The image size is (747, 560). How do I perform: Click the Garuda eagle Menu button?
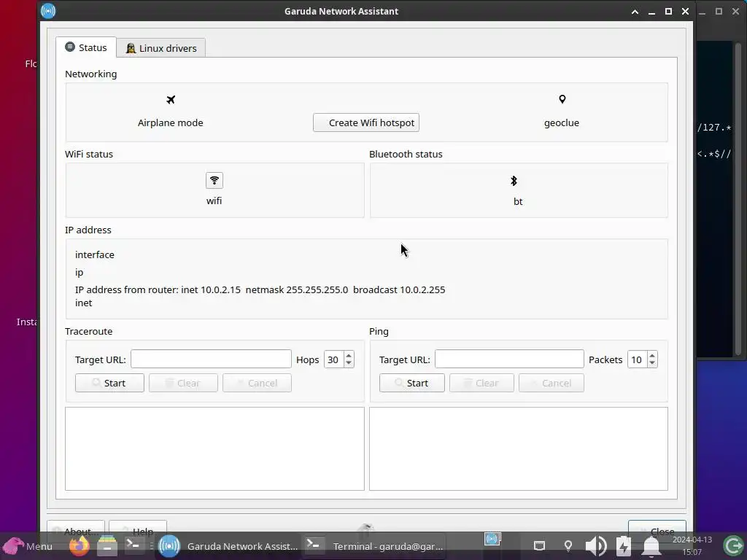27,545
